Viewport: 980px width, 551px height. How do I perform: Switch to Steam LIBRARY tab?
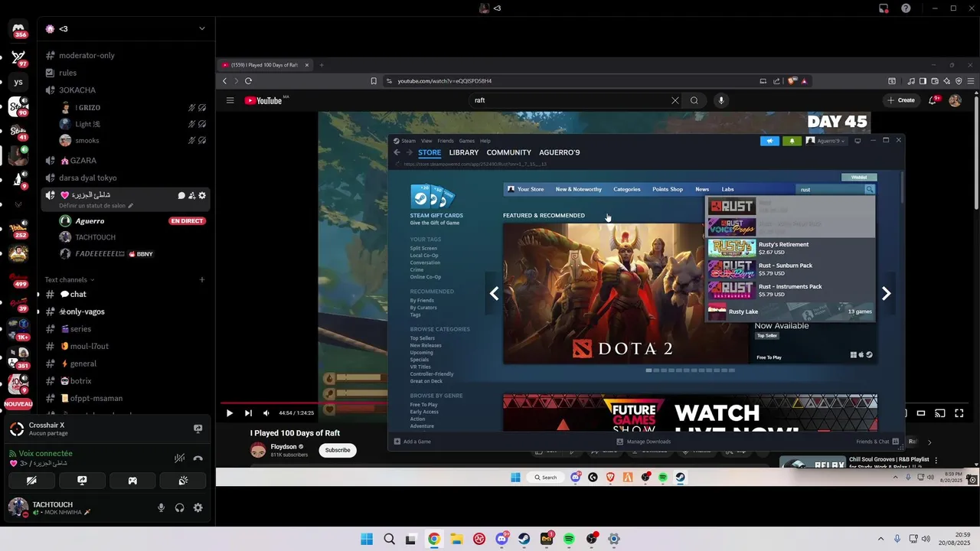pos(464,152)
